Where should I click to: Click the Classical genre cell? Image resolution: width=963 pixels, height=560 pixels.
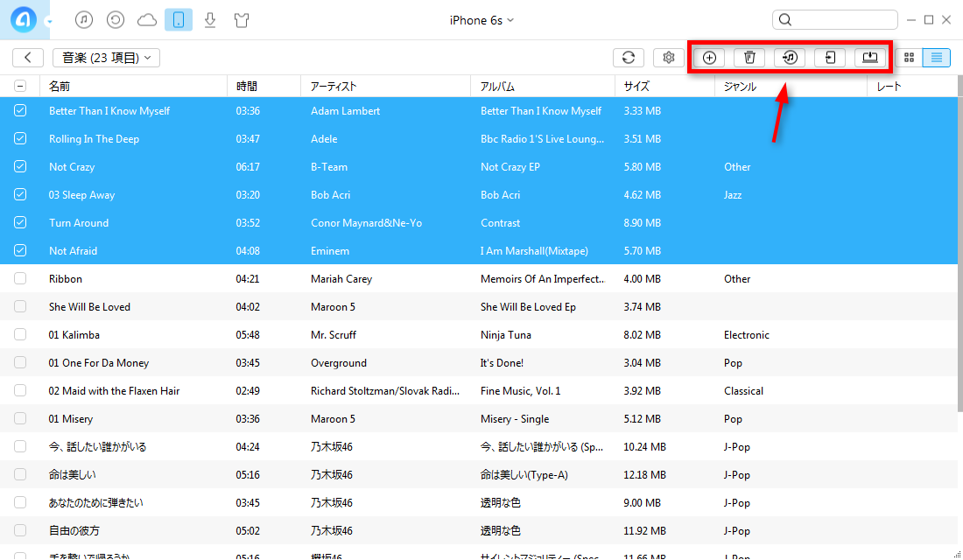pyautogui.click(x=743, y=391)
